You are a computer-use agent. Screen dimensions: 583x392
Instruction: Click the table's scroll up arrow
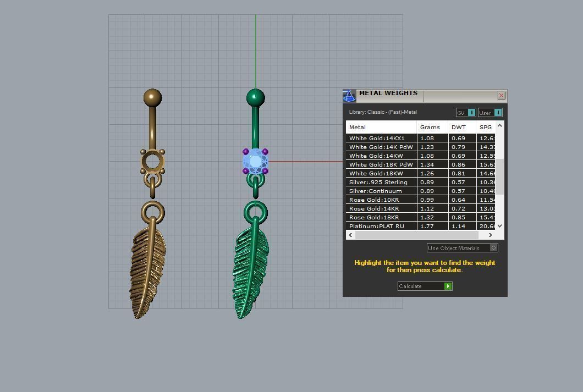[500, 125]
